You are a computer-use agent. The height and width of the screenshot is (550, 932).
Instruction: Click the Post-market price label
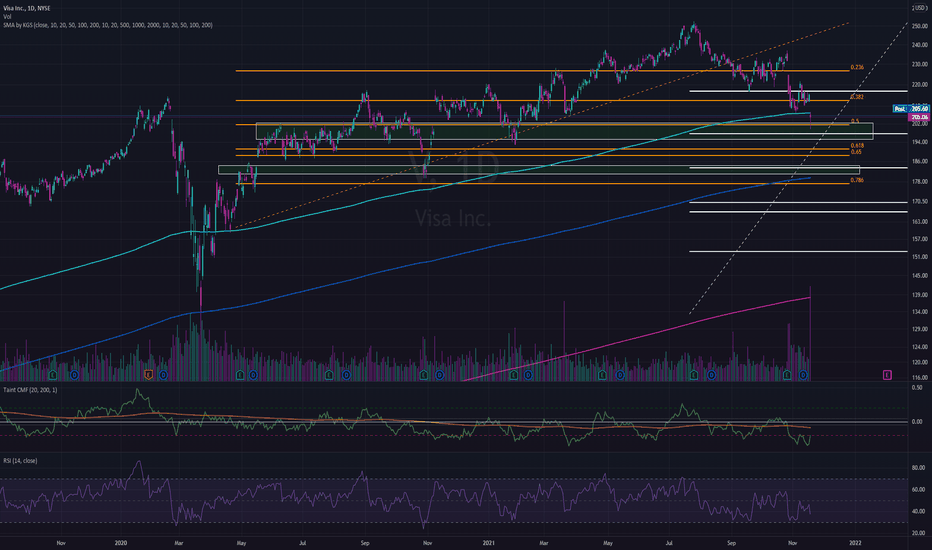pyautogui.click(x=911, y=109)
